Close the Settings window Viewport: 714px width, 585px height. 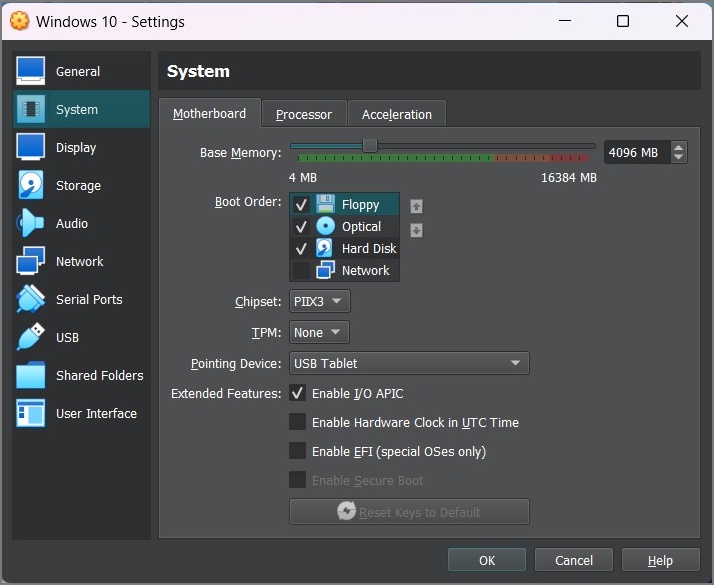pos(682,21)
